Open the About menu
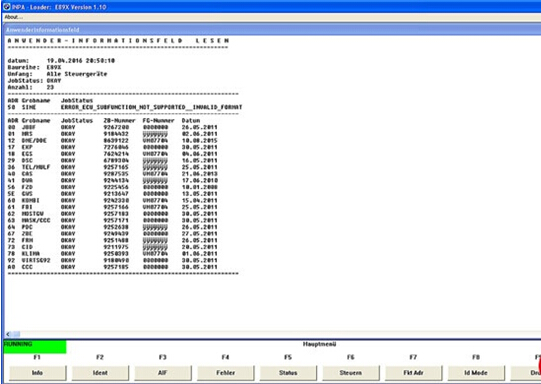Image resolution: width=541 pixels, height=384 pixels. click(x=13, y=17)
